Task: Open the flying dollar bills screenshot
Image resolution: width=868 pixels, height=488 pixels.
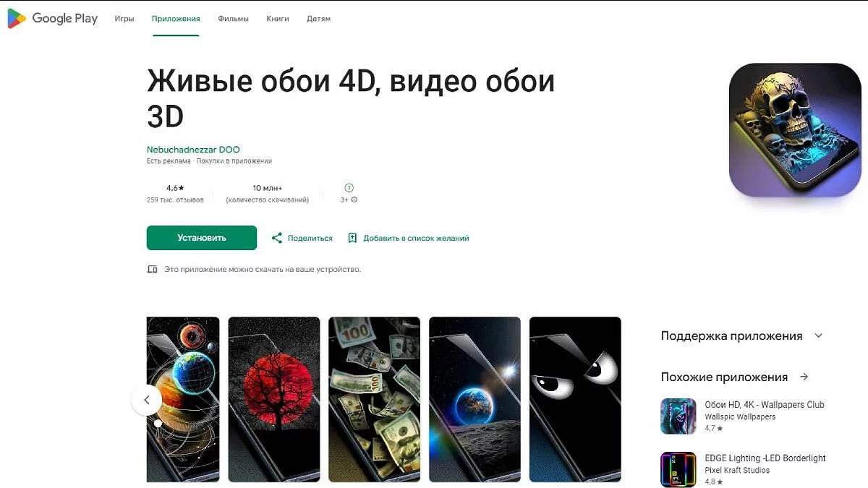Action: 375,399
